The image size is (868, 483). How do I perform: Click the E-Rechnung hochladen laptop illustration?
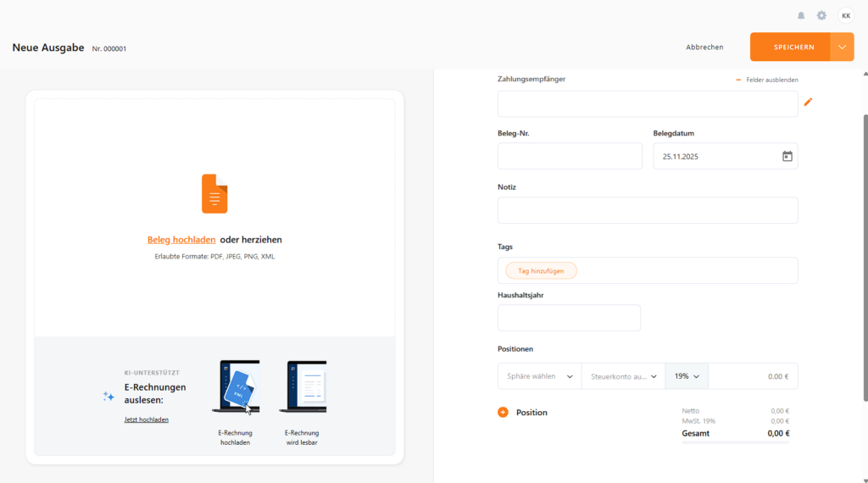point(235,387)
